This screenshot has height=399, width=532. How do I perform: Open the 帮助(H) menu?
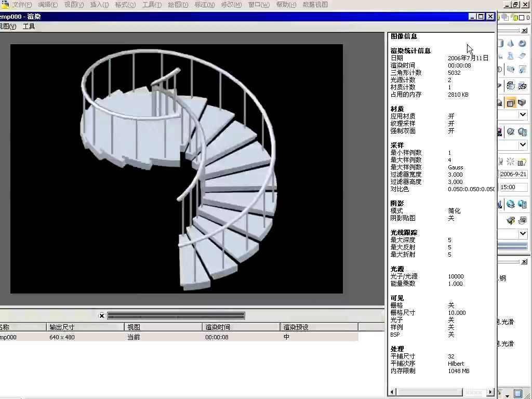tap(286, 5)
